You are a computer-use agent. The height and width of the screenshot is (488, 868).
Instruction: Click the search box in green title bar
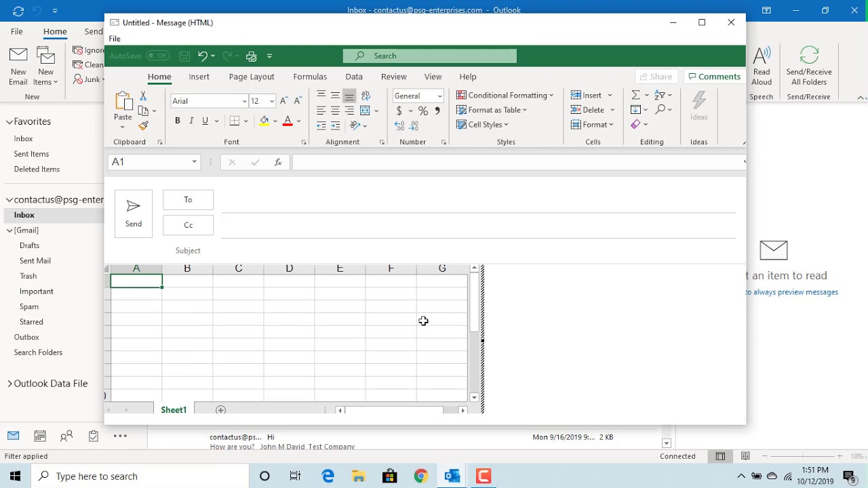coord(430,56)
